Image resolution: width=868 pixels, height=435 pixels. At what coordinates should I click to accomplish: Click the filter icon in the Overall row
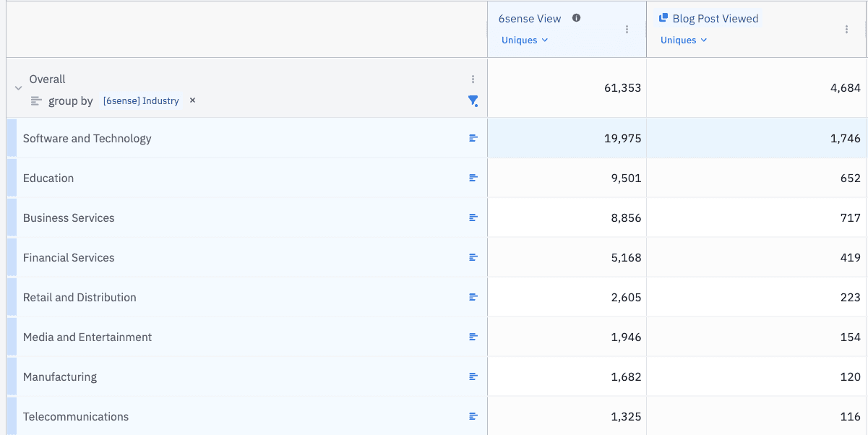tap(473, 101)
